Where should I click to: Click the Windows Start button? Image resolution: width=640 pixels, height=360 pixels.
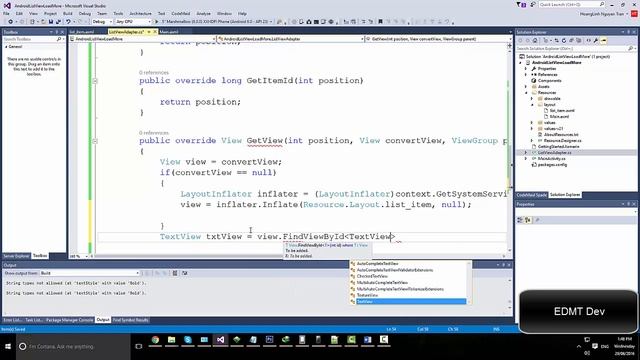pos(8,346)
